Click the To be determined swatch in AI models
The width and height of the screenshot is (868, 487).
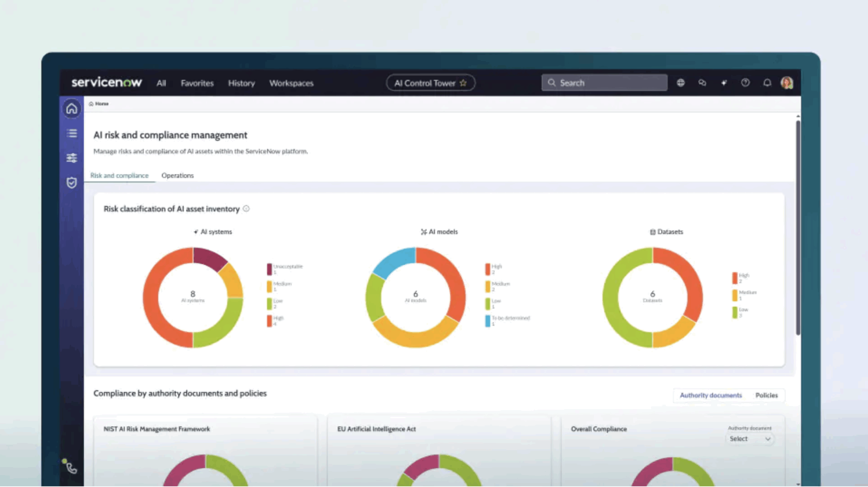pos(488,321)
